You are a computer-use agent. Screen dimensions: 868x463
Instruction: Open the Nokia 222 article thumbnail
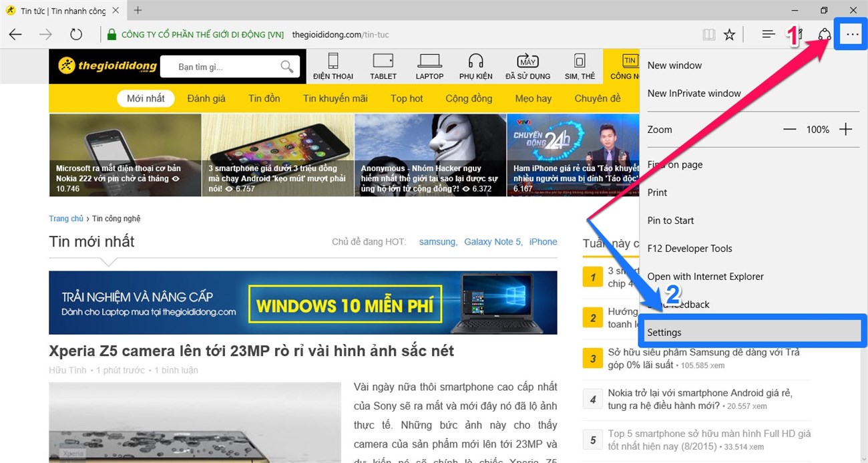pyautogui.click(x=125, y=155)
